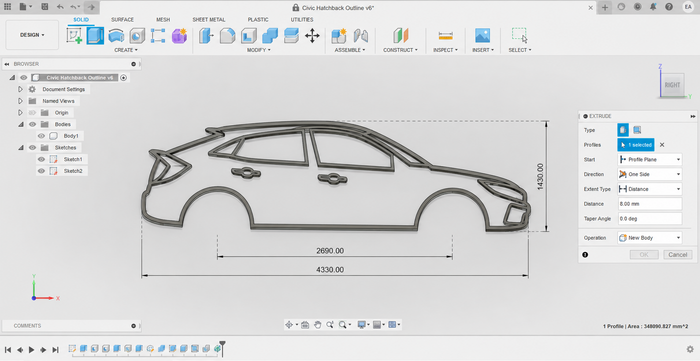This screenshot has height=361, width=700.
Task: Select the Offset Face tool
Action: click(291, 36)
